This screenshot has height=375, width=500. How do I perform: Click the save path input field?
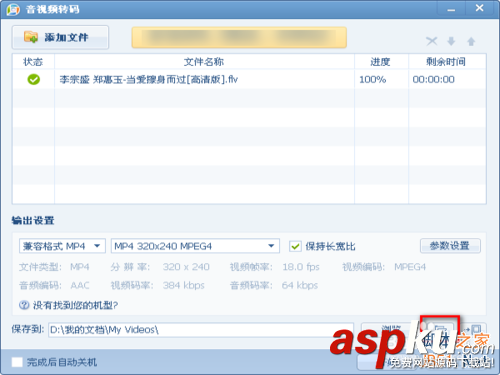point(201,330)
